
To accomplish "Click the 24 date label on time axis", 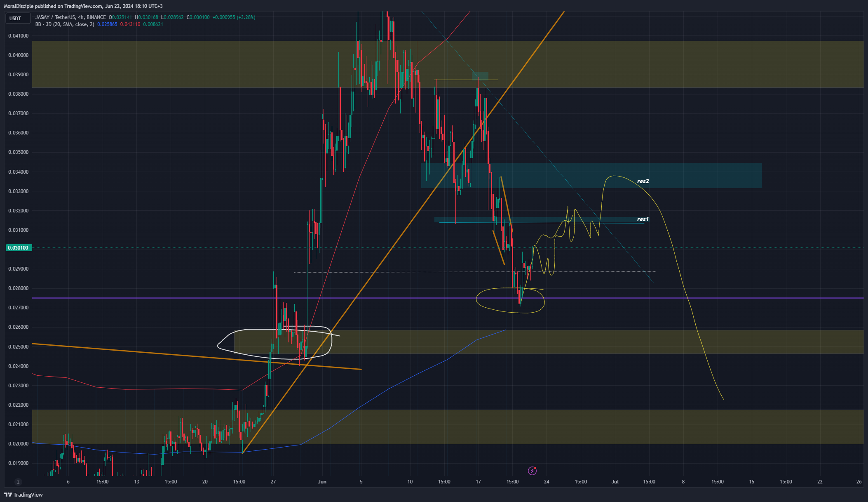I will pos(547,482).
